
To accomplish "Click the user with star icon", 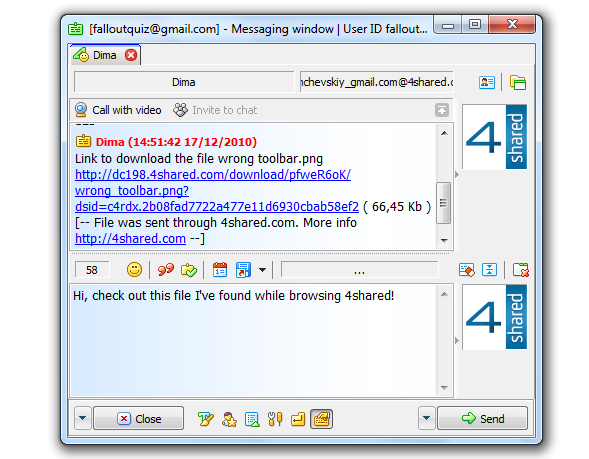I will tap(229, 419).
